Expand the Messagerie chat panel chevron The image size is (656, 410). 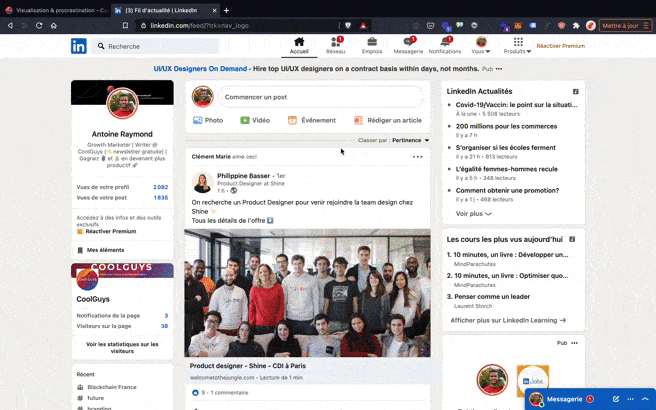(645, 399)
